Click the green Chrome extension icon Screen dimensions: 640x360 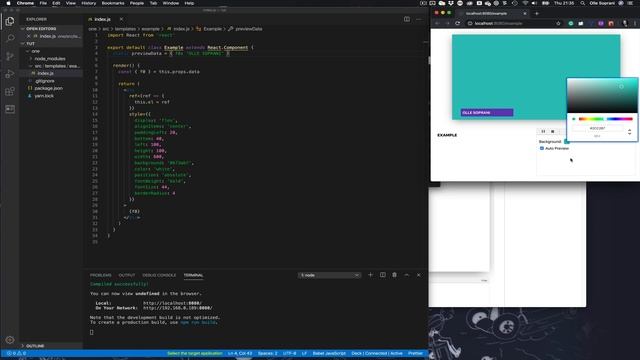click(x=571, y=23)
